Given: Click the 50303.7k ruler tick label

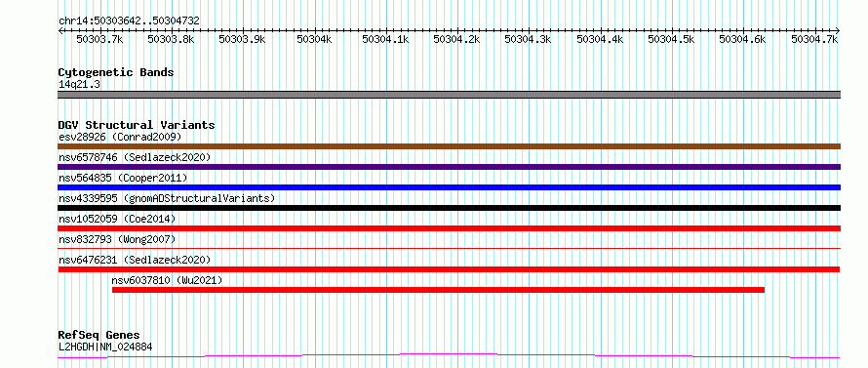Looking at the screenshot, I should pos(99,40).
